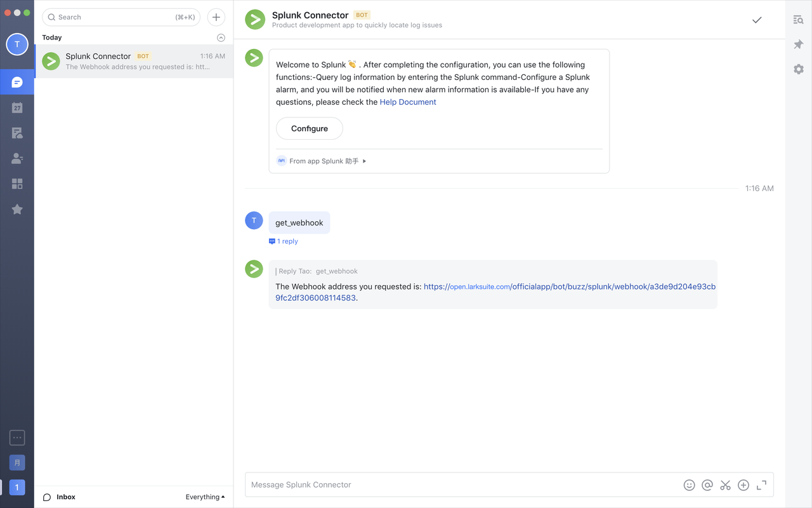Click the Splunk Connector title in header
The height and width of the screenshot is (508, 812).
click(x=310, y=15)
